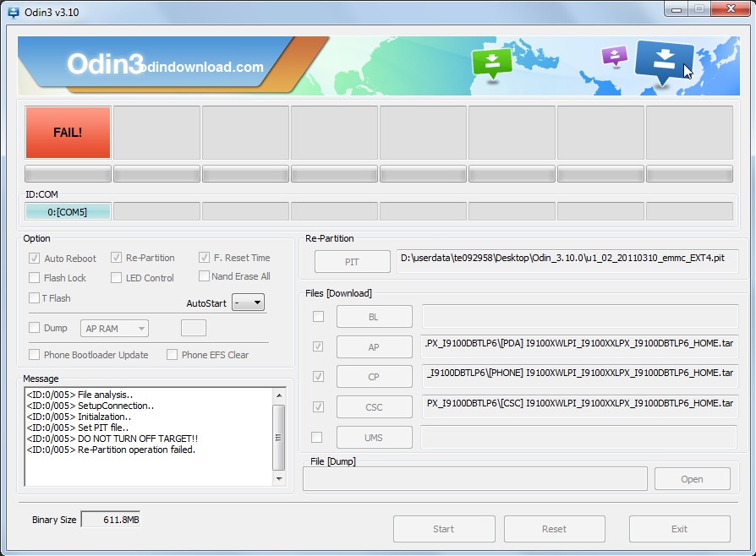Click the Open button for File Dump
This screenshot has width=756, height=556.
point(693,479)
